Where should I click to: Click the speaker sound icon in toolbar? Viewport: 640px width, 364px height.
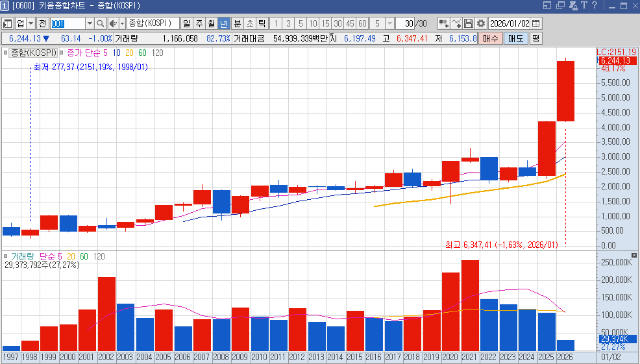click(112, 23)
